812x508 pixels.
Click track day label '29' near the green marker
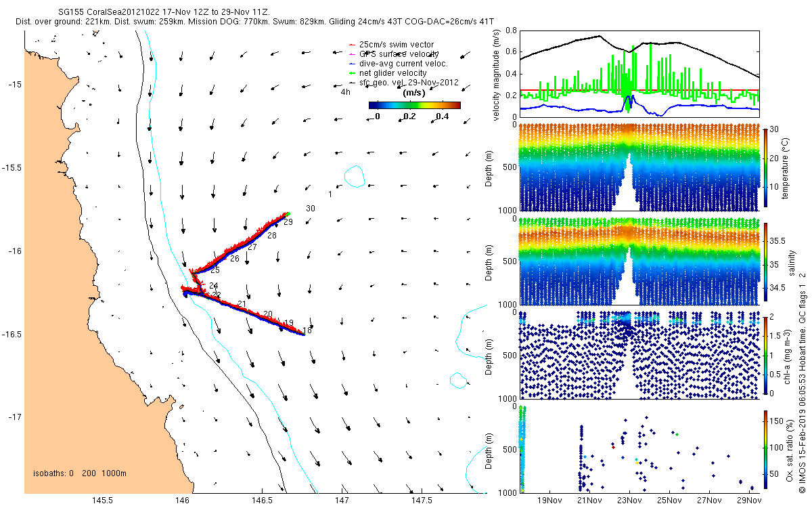tap(288, 222)
